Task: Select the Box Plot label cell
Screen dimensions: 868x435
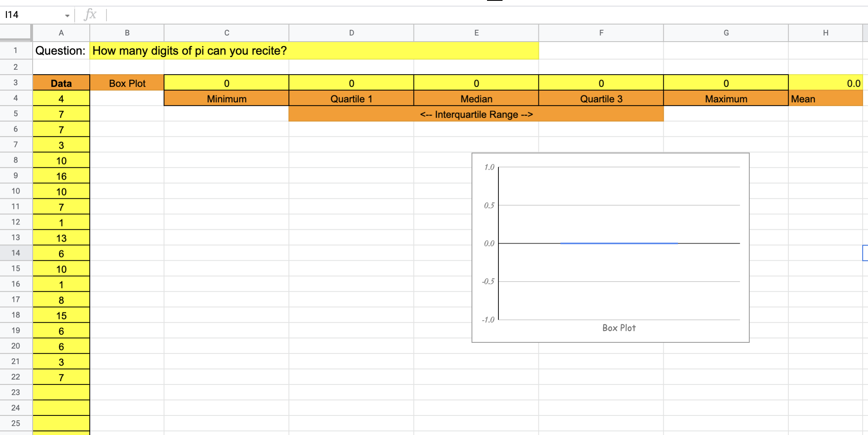Action: (x=127, y=83)
